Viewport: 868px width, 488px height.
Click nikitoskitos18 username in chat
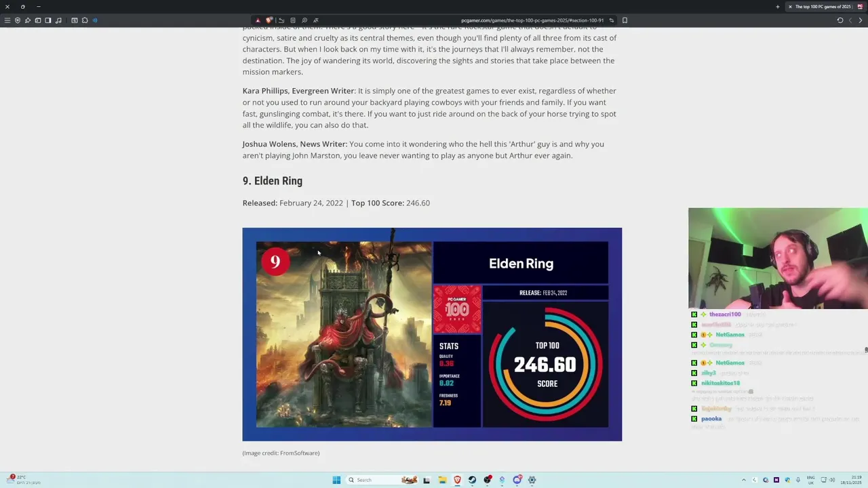coord(720,384)
